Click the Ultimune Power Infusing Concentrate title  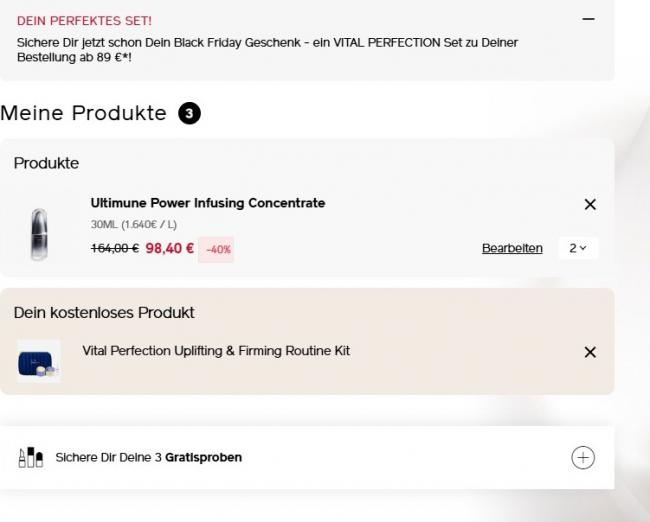click(x=208, y=203)
